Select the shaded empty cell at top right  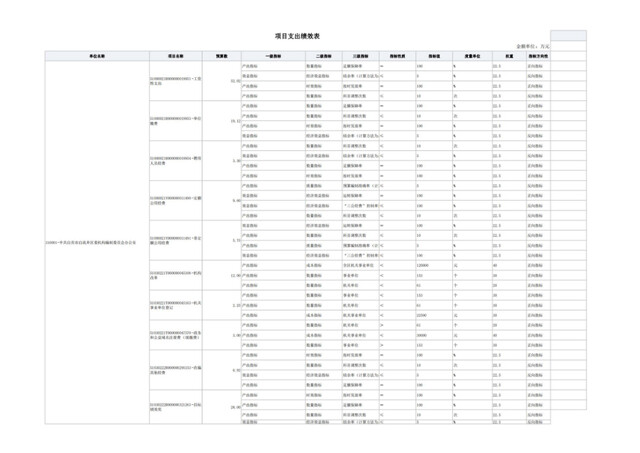pyautogui.click(x=568, y=35)
